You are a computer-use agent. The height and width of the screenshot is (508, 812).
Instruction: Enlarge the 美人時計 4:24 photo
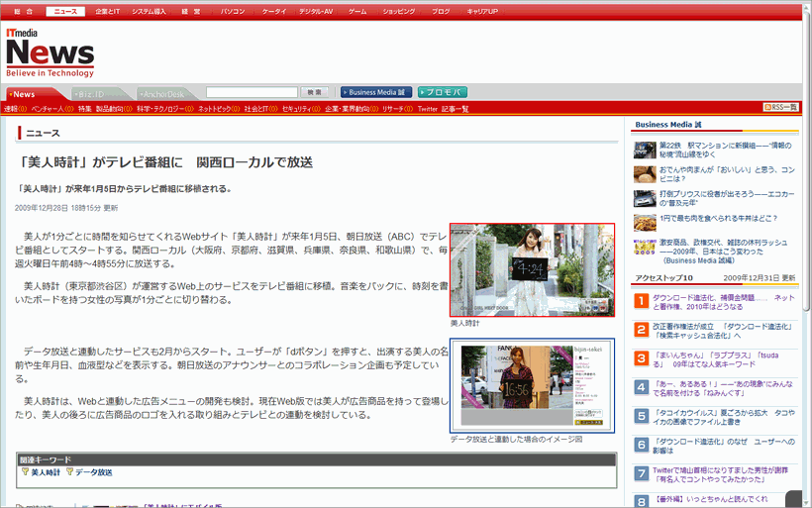[x=532, y=269]
